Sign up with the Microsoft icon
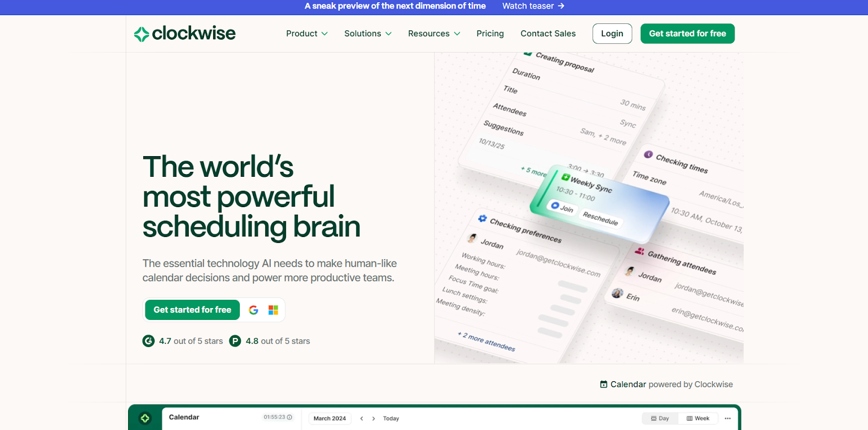 [273, 310]
